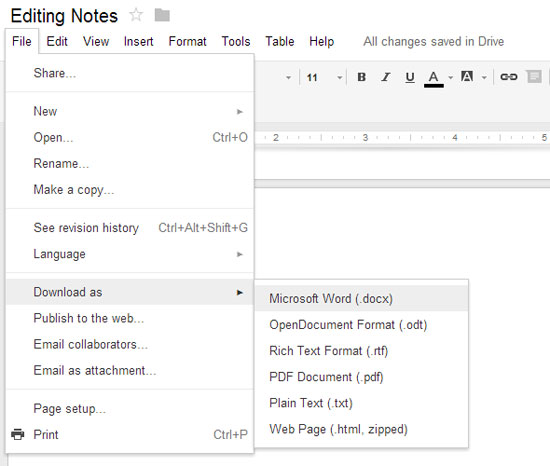The height and width of the screenshot is (466, 550).
Task: Download as Microsoft Word (.docx)
Action: click(x=361, y=299)
